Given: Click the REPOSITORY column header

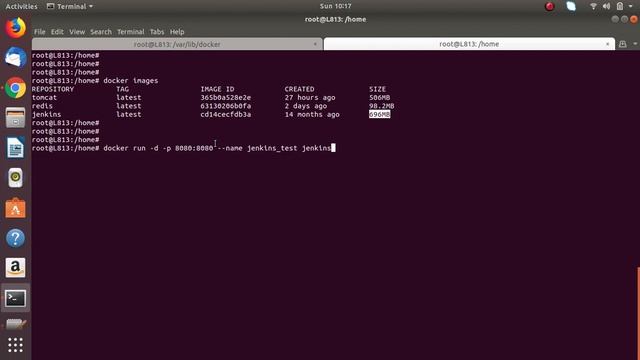Looking at the screenshot, I should pyautogui.click(x=53, y=89).
